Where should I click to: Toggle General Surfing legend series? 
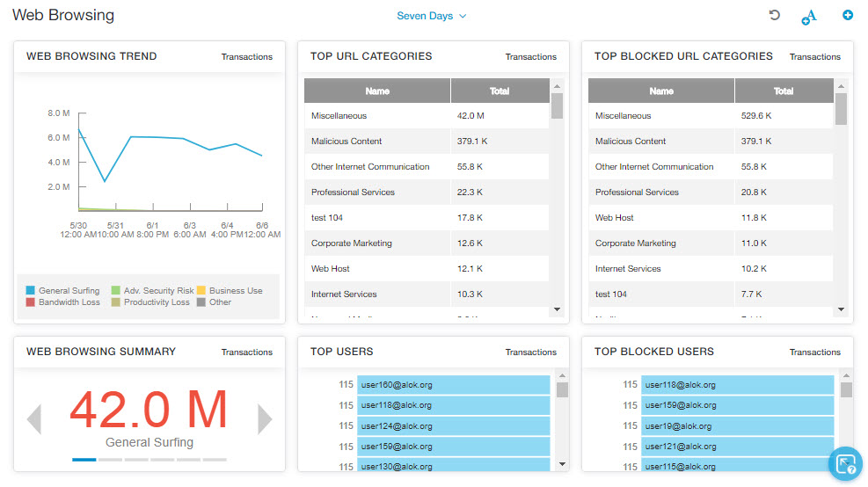tap(62, 290)
